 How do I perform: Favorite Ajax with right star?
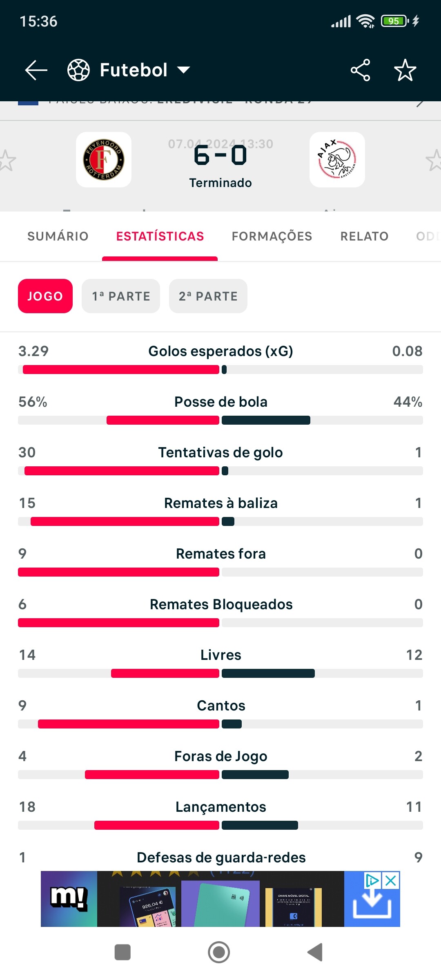pyautogui.click(x=434, y=160)
